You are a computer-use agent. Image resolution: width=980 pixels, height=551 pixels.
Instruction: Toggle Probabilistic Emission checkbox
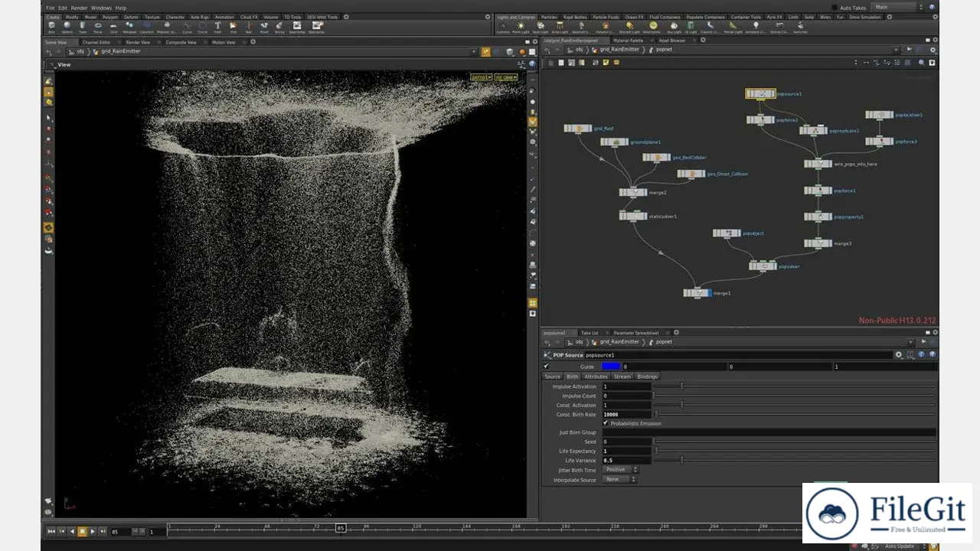pos(606,423)
